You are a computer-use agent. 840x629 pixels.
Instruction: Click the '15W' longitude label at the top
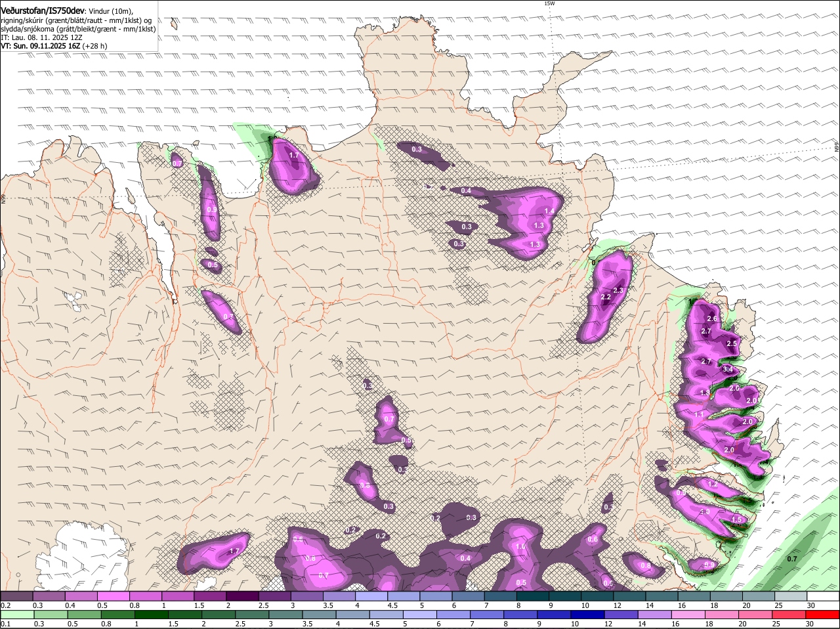click(x=550, y=3)
